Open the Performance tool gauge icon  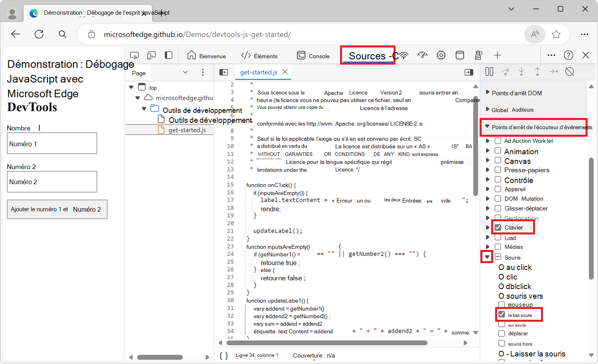coord(422,55)
